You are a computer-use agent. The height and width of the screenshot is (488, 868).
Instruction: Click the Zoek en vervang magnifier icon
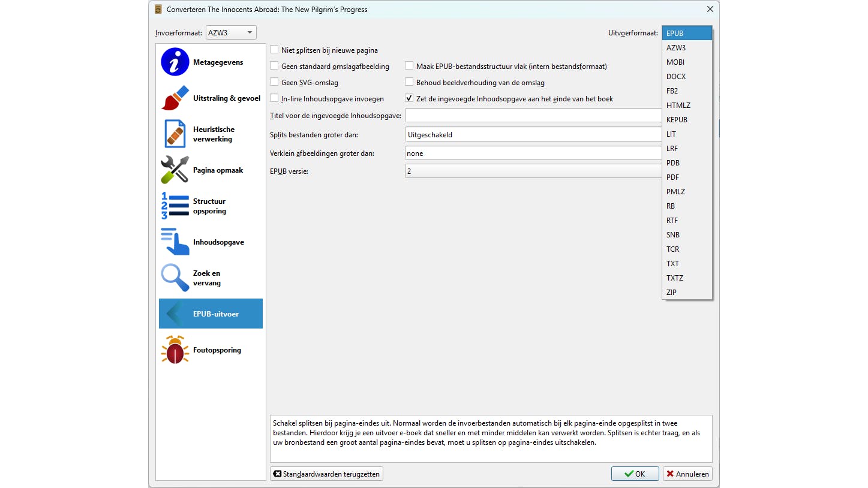[x=175, y=278]
